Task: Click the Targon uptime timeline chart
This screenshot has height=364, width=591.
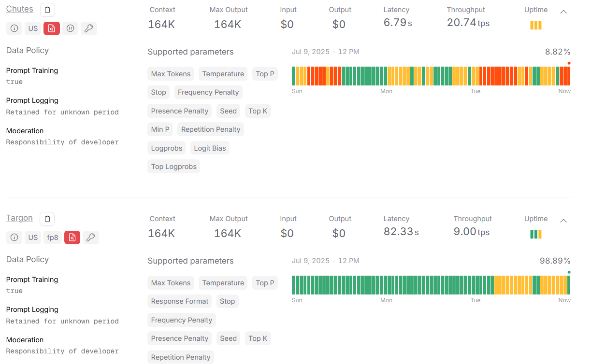Action: click(x=431, y=285)
